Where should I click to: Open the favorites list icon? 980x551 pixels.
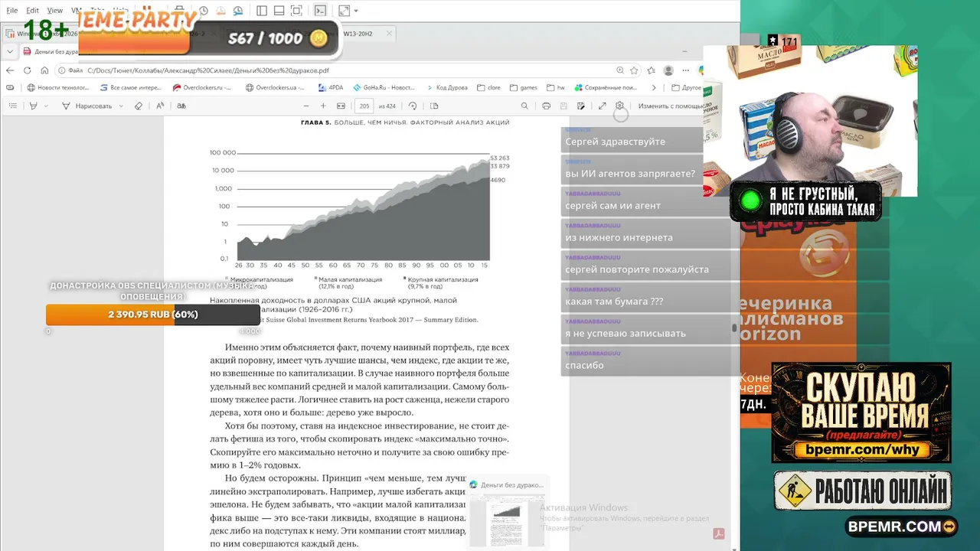coord(651,70)
